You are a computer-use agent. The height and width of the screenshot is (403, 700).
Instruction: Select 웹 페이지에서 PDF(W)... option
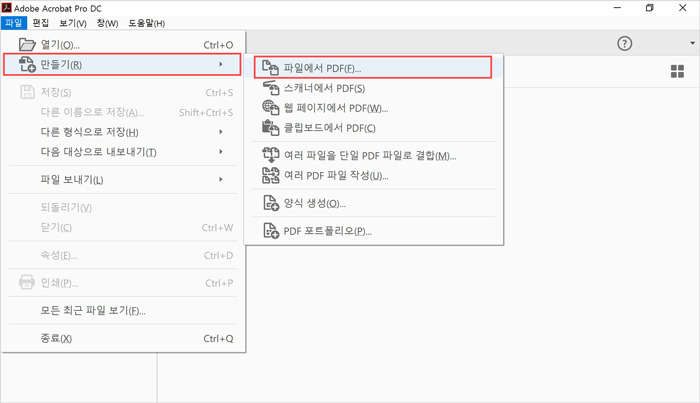pos(374,108)
